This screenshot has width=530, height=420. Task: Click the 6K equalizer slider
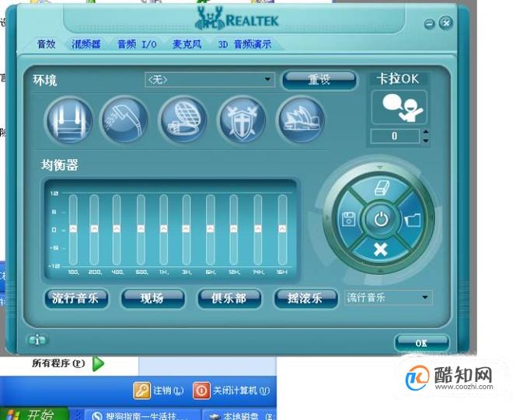211,230
